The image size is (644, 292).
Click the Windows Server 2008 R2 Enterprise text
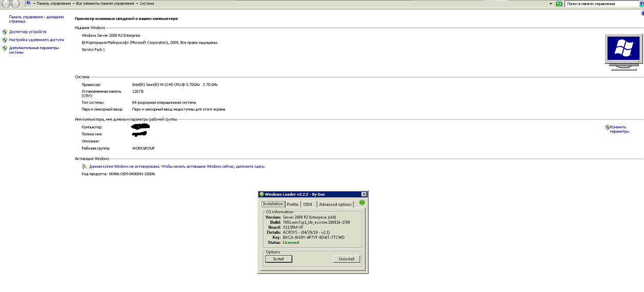click(111, 35)
